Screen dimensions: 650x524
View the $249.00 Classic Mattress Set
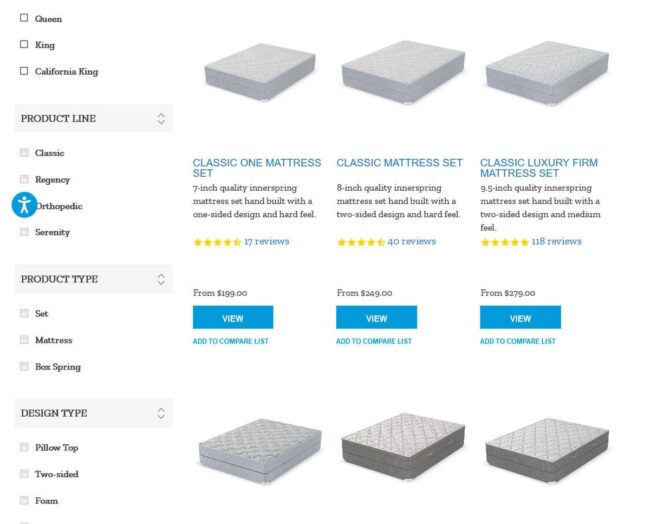(376, 318)
